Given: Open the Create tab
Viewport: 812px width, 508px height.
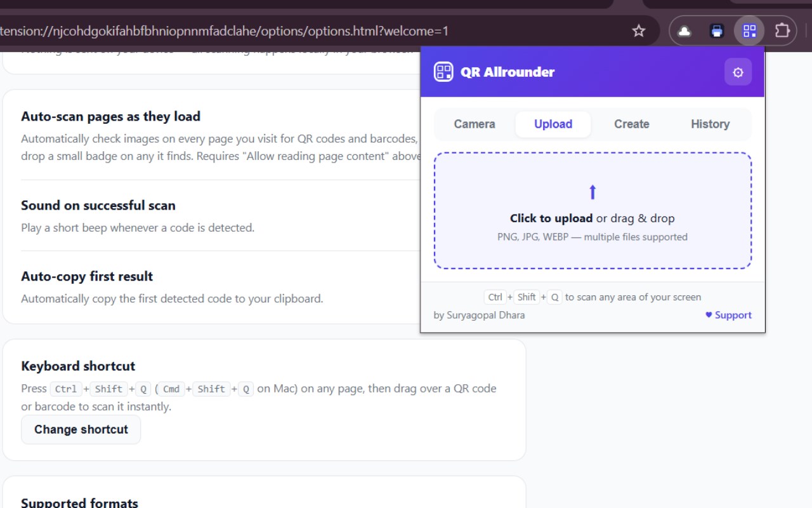Looking at the screenshot, I should click(632, 124).
